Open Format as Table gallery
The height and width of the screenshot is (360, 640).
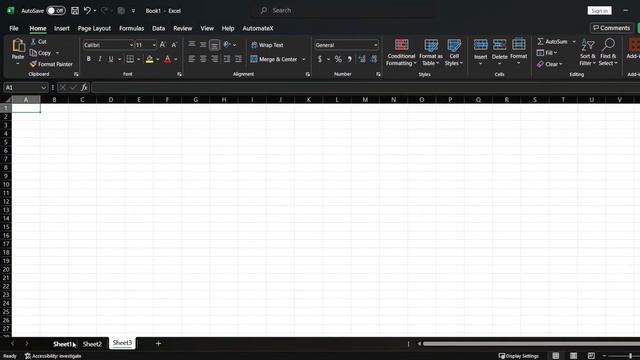pyautogui.click(x=431, y=52)
